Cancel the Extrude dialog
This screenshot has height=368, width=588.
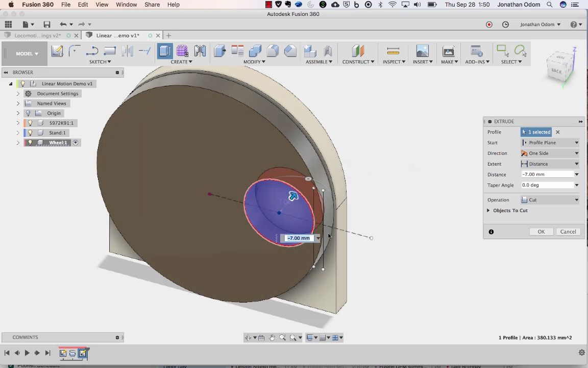pyautogui.click(x=568, y=232)
